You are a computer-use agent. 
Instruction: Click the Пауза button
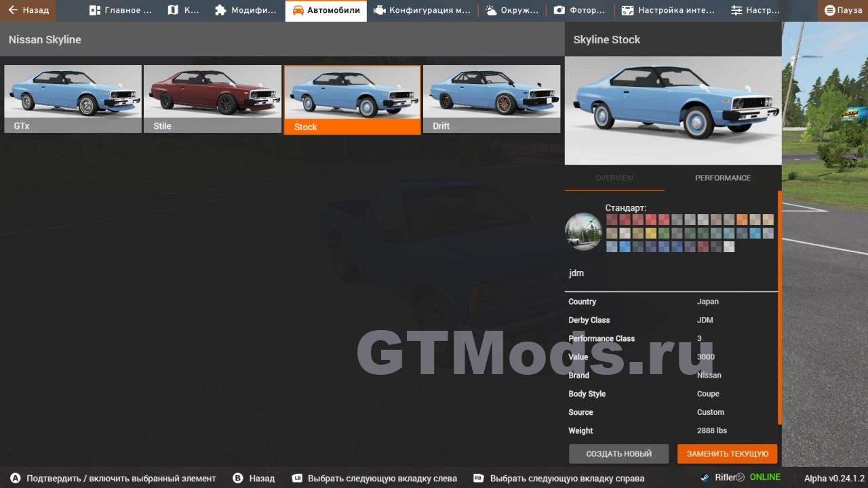click(843, 10)
